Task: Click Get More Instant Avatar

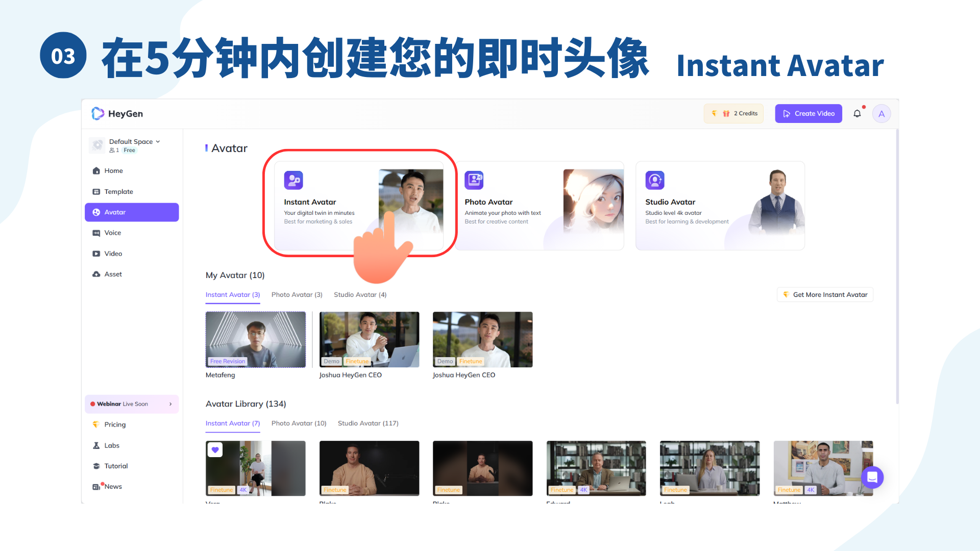Action: click(x=825, y=295)
